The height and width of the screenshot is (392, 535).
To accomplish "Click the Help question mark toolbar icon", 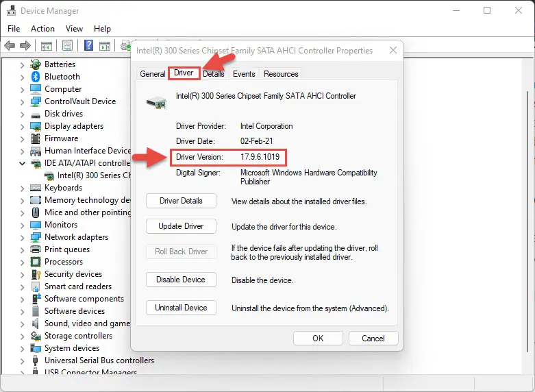I will click(89, 45).
